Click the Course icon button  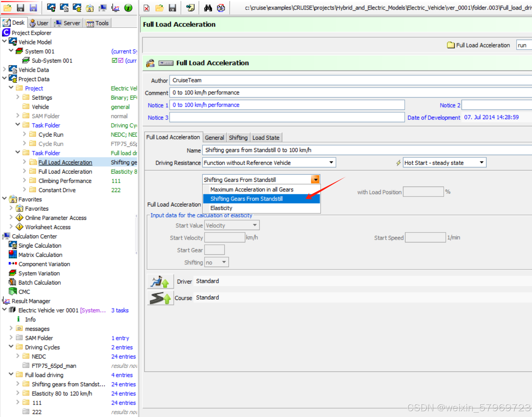[160, 298]
